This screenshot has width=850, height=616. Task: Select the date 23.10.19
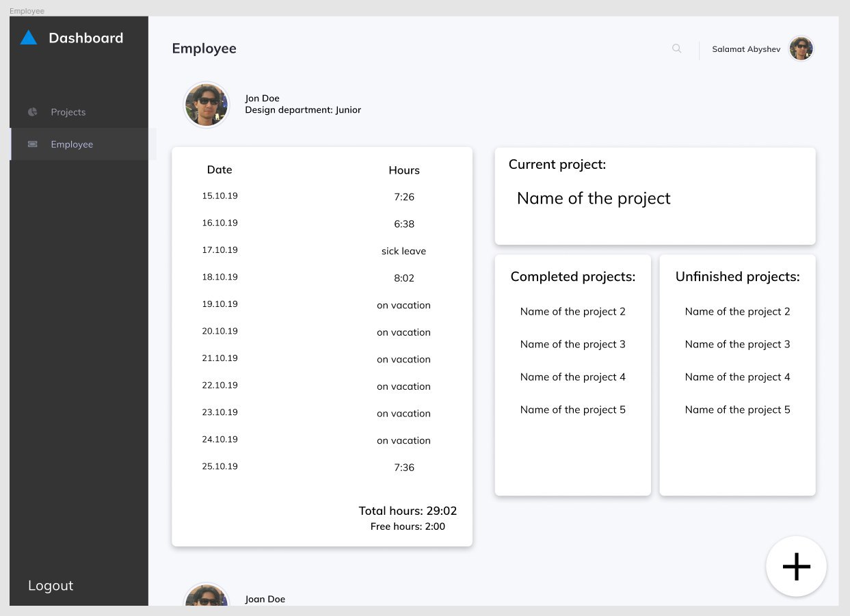(220, 412)
